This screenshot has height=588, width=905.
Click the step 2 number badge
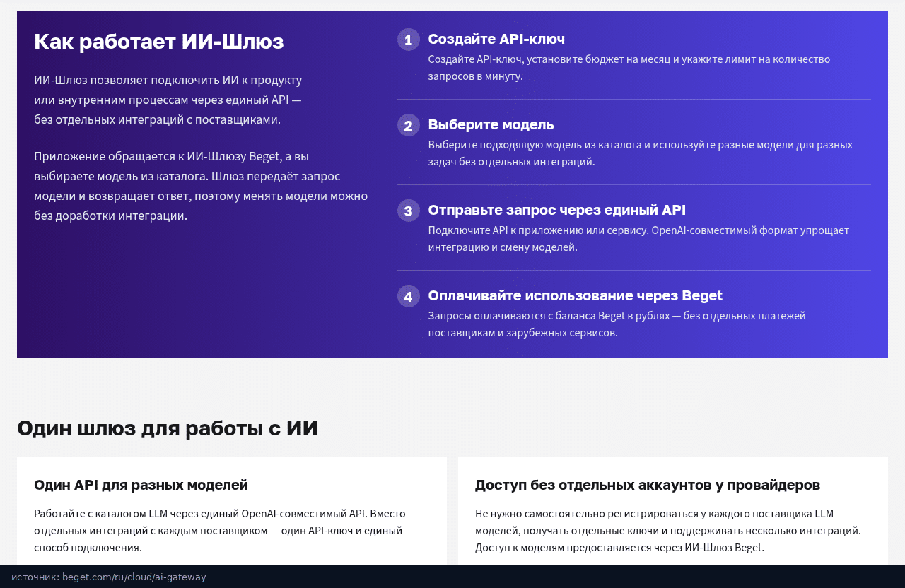pyautogui.click(x=409, y=125)
